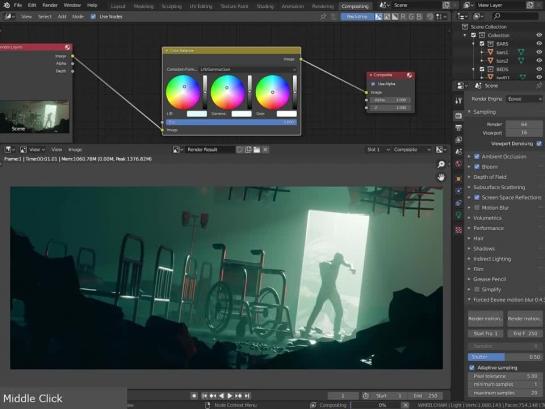
Task: Click the pan hand icon in image viewer
Action: click(441, 178)
